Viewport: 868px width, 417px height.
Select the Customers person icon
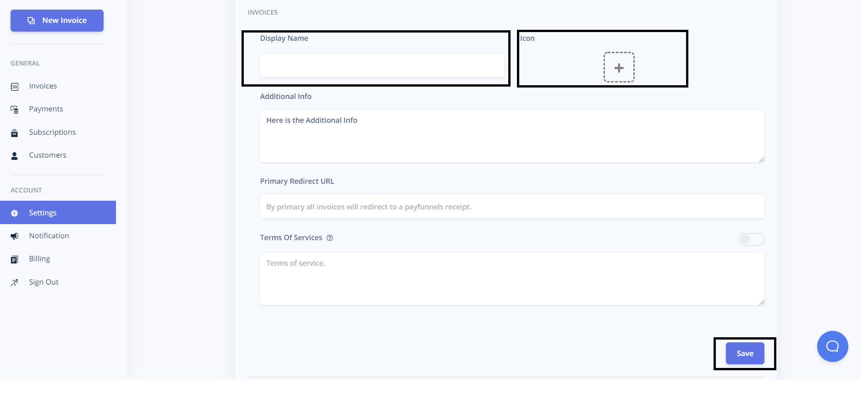pyautogui.click(x=14, y=155)
